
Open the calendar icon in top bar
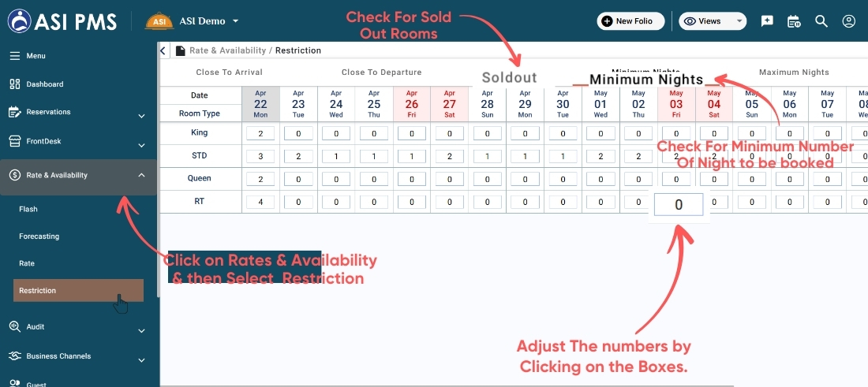pyautogui.click(x=794, y=21)
